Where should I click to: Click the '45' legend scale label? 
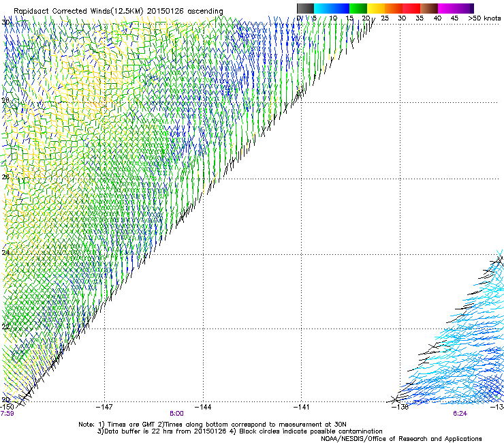[454, 18]
